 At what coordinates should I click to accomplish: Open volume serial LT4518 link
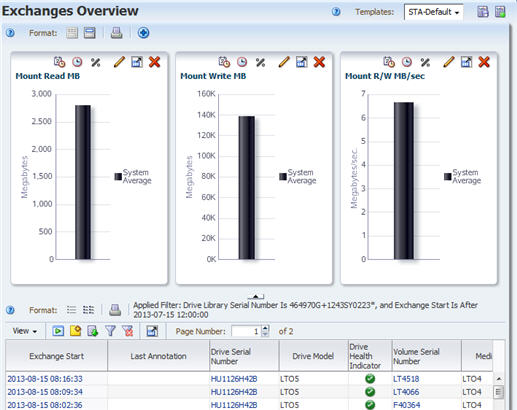click(406, 379)
